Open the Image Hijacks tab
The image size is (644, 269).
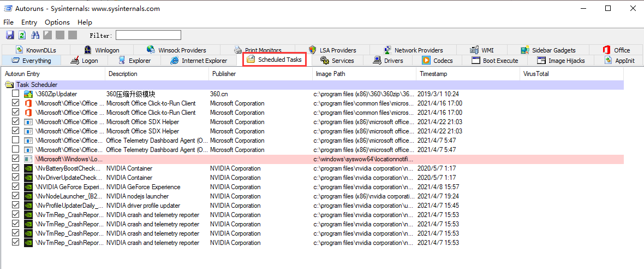561,61
